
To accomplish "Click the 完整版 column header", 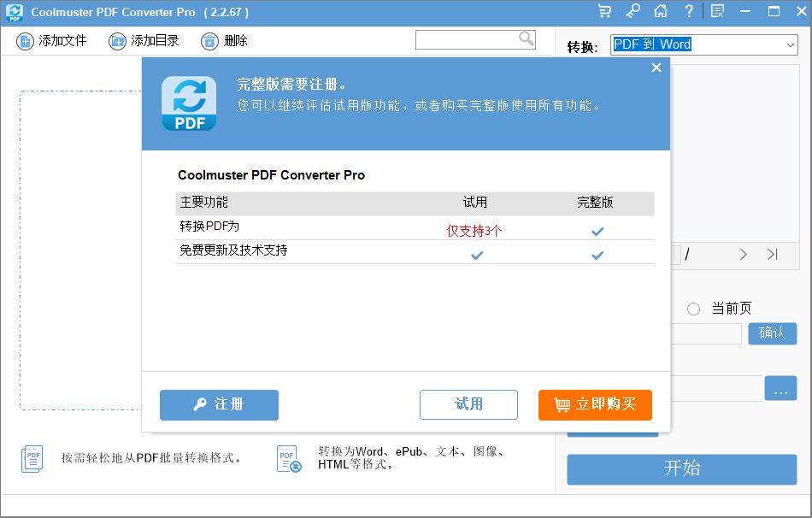I will (595, 203).
